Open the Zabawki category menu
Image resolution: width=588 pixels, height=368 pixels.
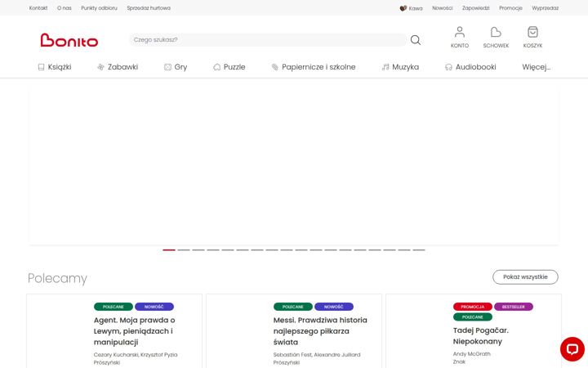(123, 67)
